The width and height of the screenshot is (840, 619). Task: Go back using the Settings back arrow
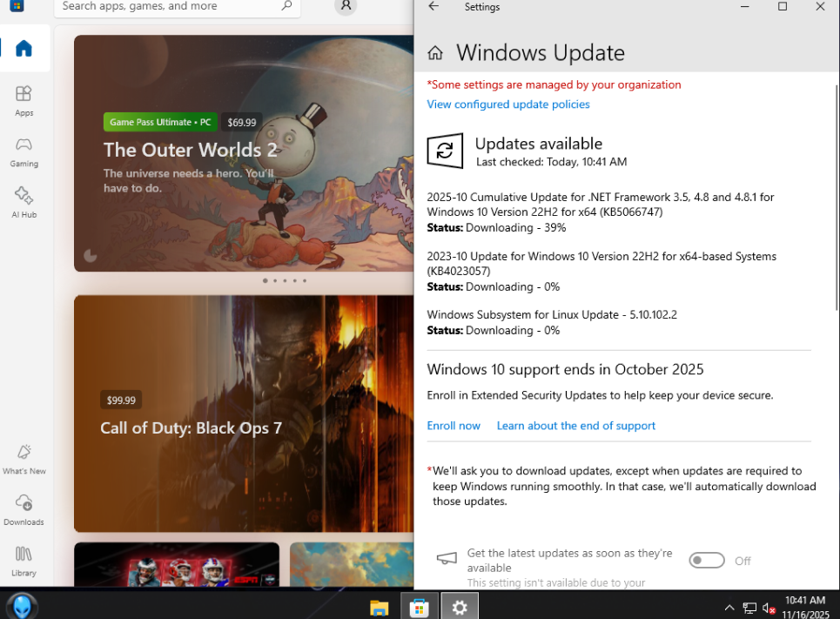(434, 6)
